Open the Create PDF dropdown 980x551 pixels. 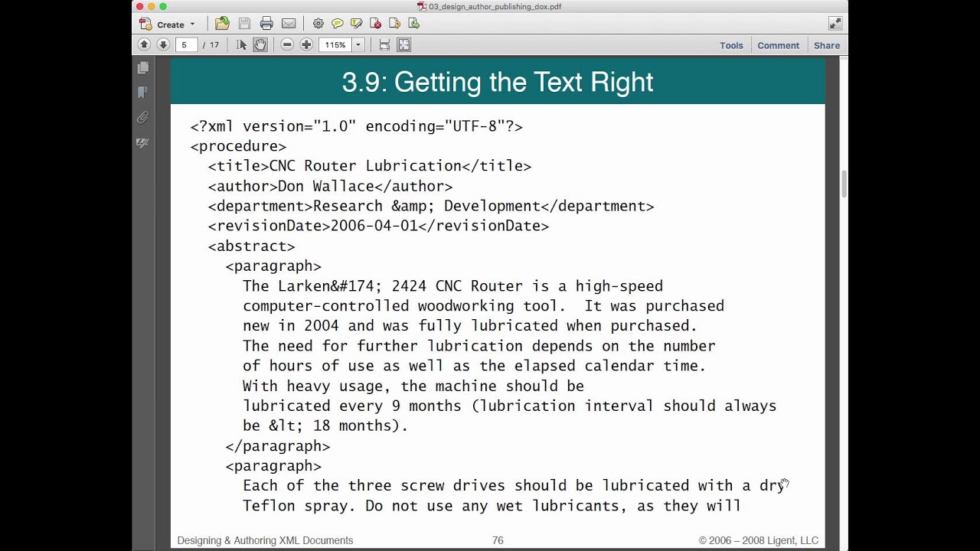(x=168, y=24)
